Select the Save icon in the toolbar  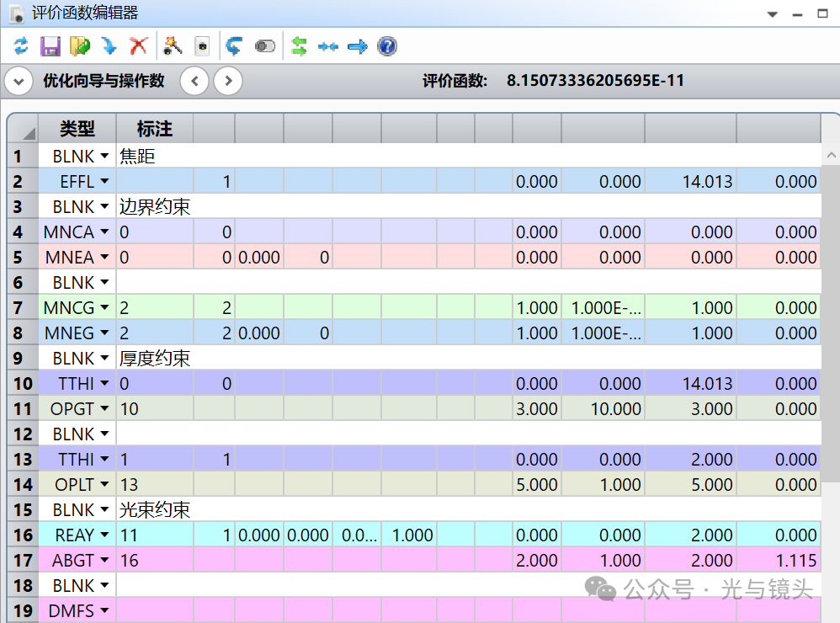click(x=50, y=45)
